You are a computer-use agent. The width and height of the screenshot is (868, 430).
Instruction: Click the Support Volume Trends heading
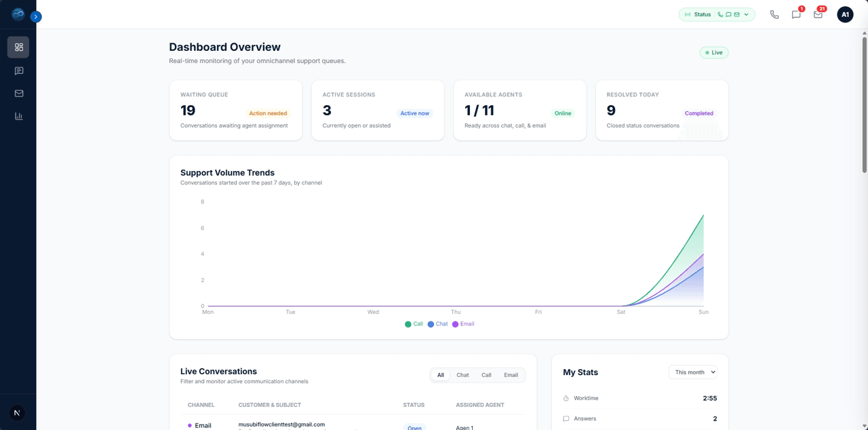[227, 173]
